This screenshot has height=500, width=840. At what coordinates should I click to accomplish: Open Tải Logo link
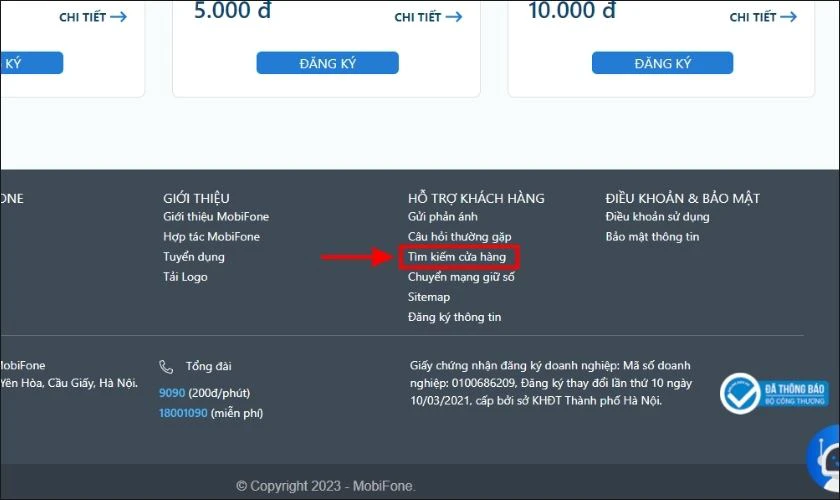pyautogui.click(x=185, y=277)
